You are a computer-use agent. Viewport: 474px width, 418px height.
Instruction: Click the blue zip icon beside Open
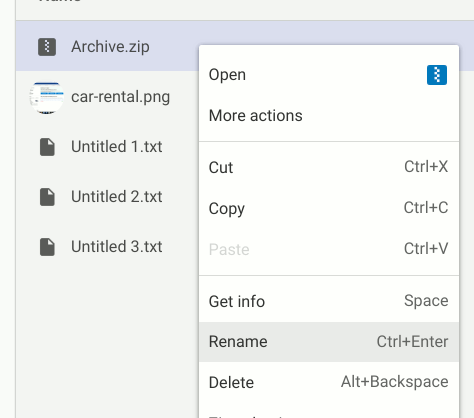click(437, 75)
